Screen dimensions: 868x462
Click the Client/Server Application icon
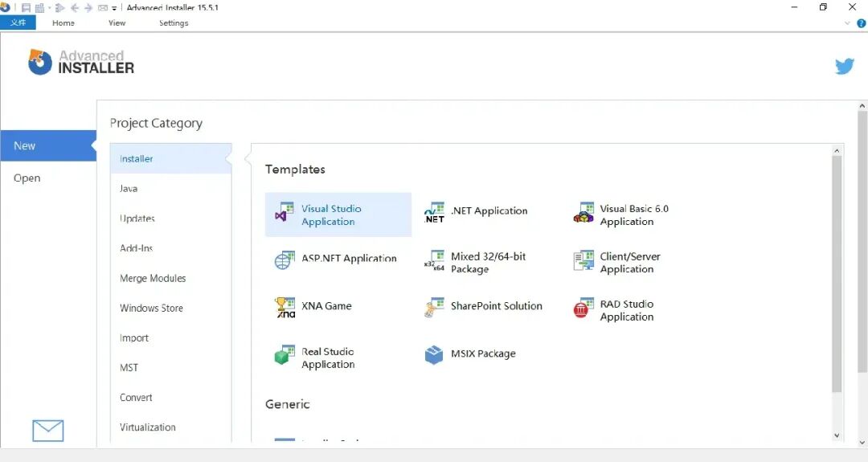click(583, 260)
